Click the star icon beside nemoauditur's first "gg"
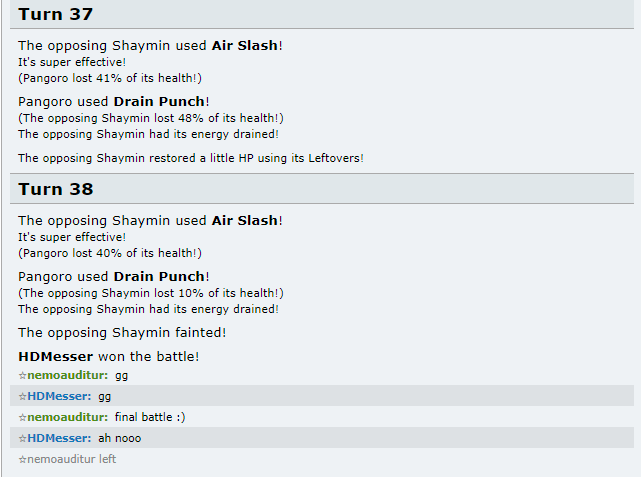This screenshot has height=477, width=641. click(x=23, y=376)
